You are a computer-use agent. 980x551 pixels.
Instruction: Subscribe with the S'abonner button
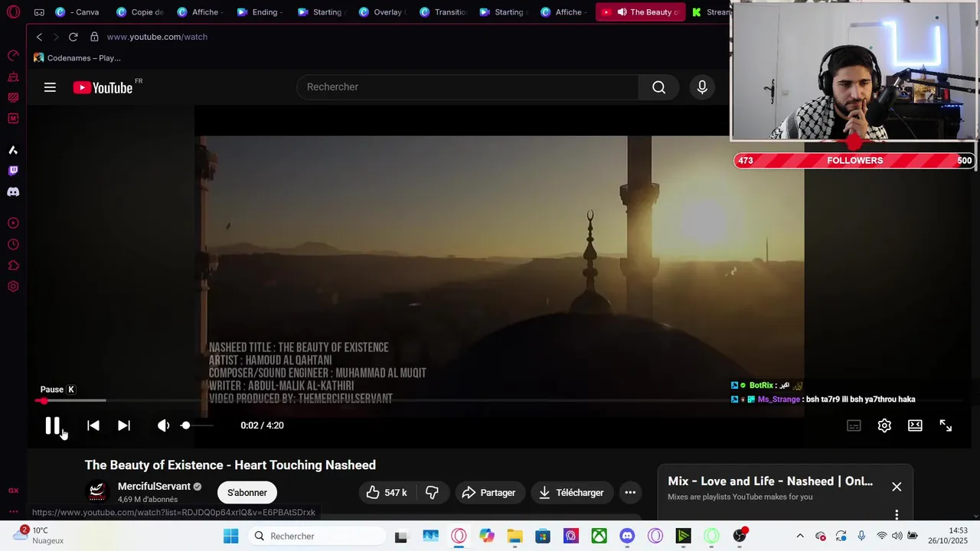[x=247, y=493]
